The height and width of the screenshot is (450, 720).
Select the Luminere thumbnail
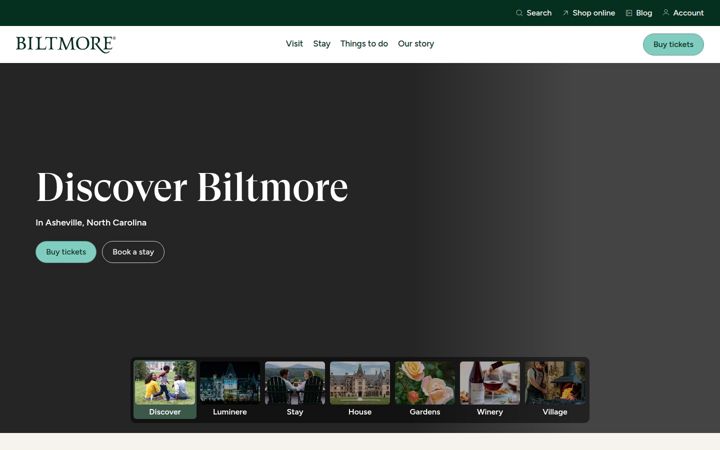click(230, 389)
